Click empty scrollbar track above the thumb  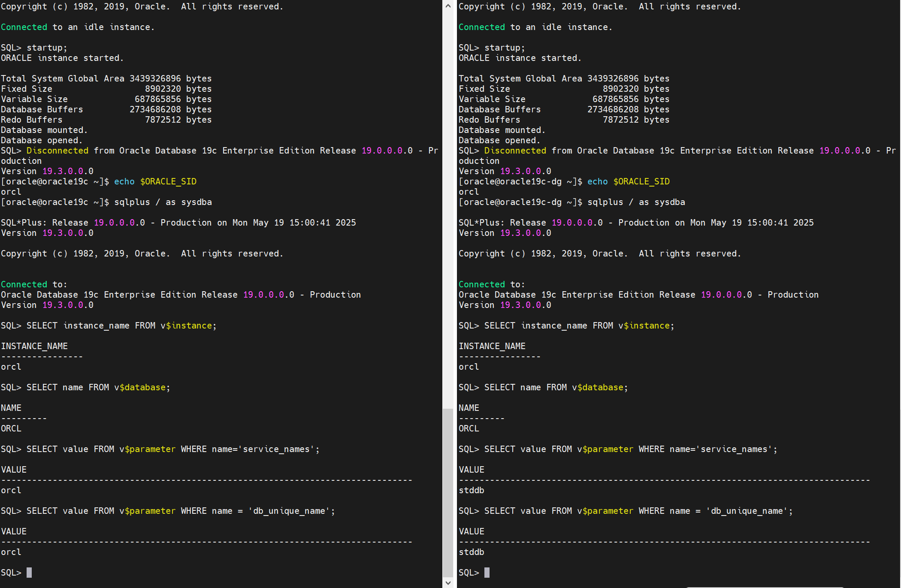click(448, 214)
